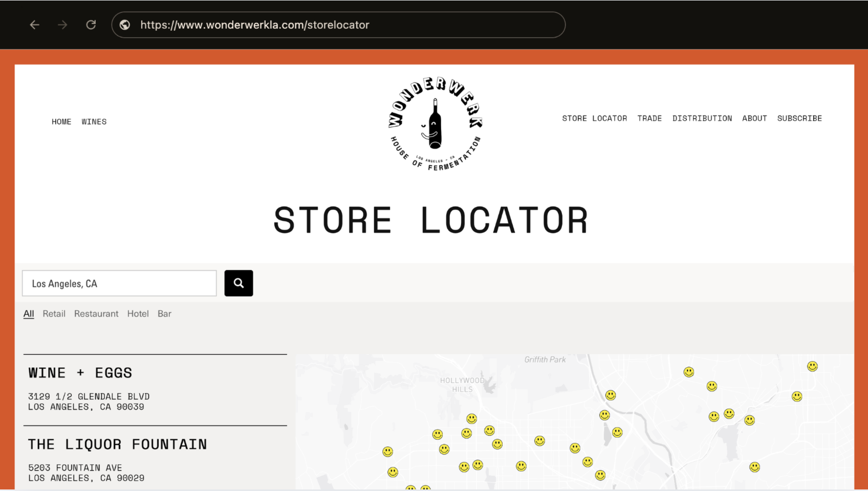Click the magnifier search button

(x=238, y=283)
